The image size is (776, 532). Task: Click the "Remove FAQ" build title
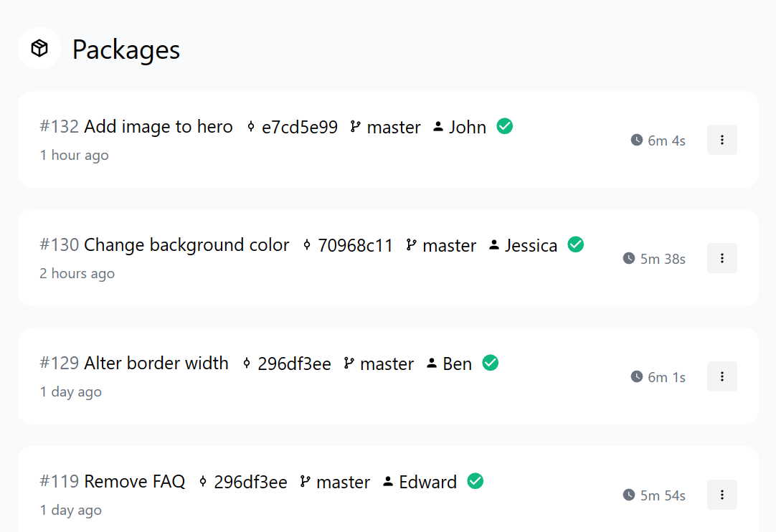[134, 482]
